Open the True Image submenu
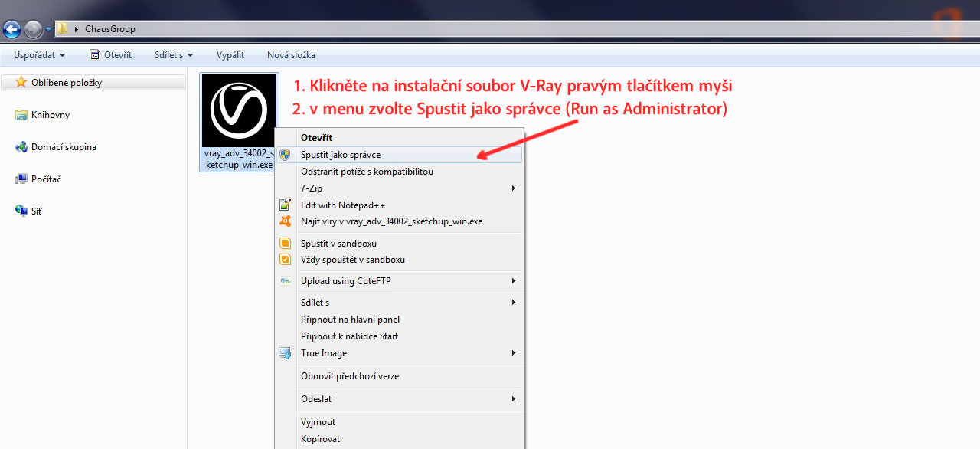Image resolution: width=980 pixels, height=449 pixels. pos(399,353)
